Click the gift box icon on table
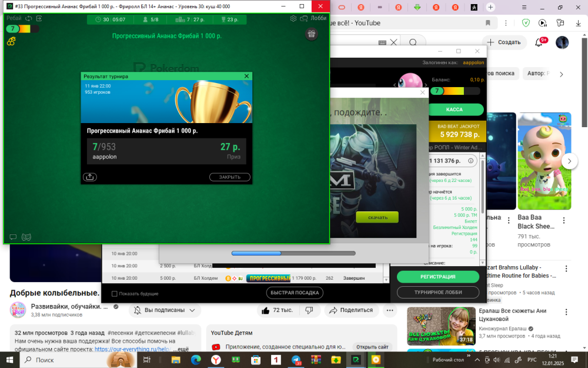Image resolution: width=588 pixels, height=368 pixels. [x=311, y=34]
